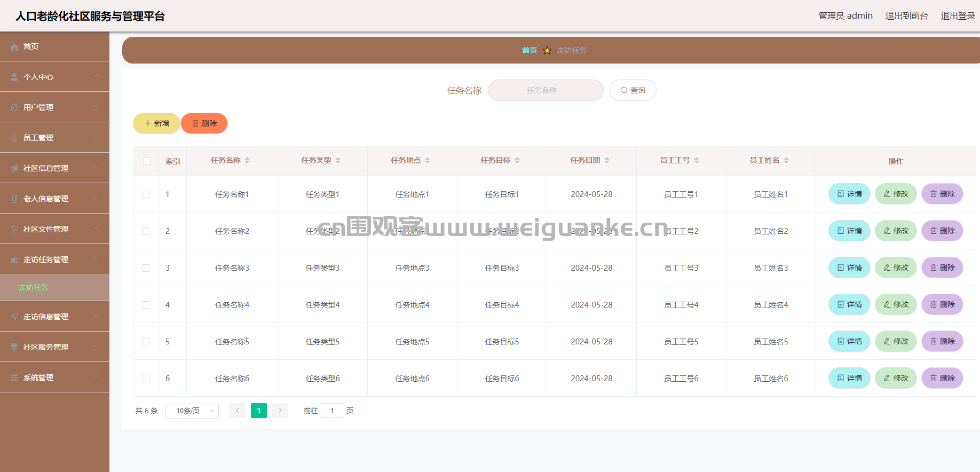Click the 任务名称 column sort arrows
980x472 pixels.
coord(247,160)
